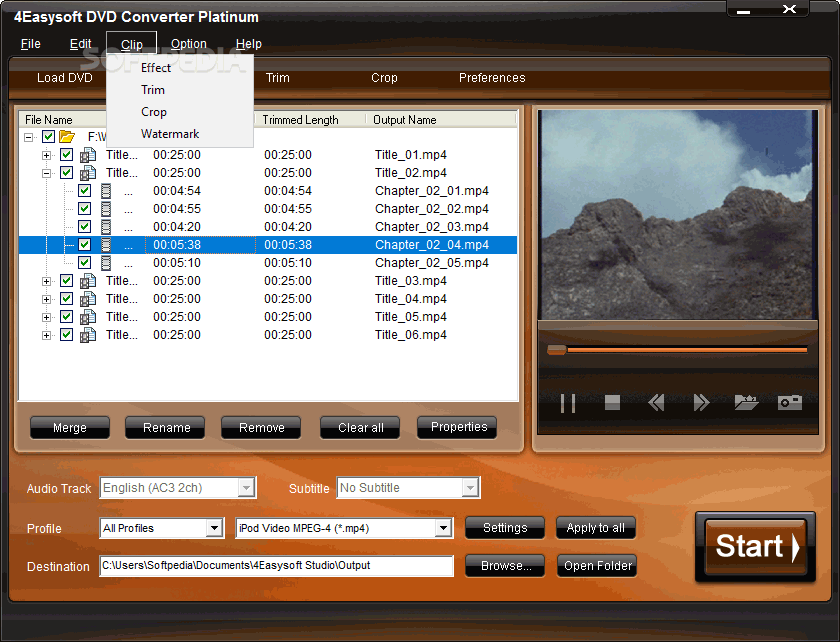Open the All Profiles category dropdown
This screenshot has height=642, width=840.
coord(214,528)
